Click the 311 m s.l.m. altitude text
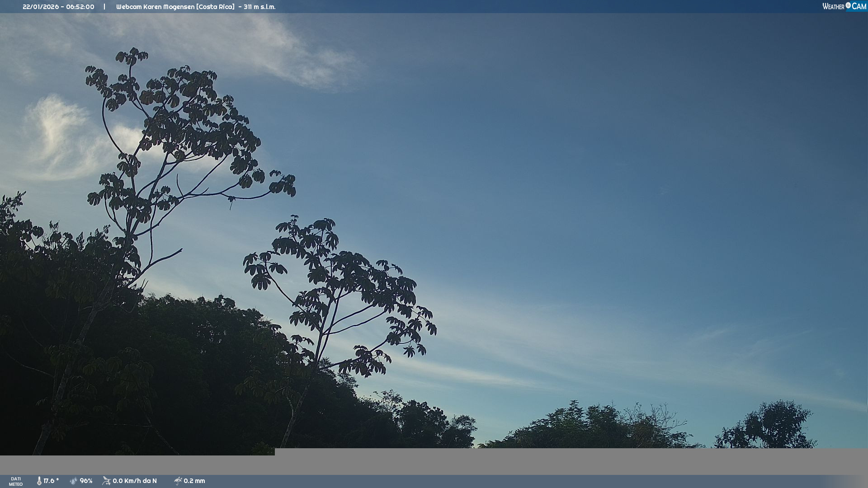The image size is (868, 488). point(259,7)
